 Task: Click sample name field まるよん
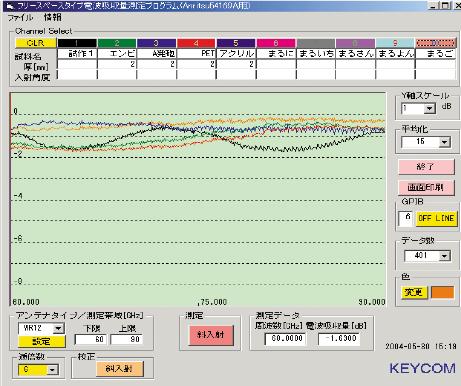pos(395,54)
